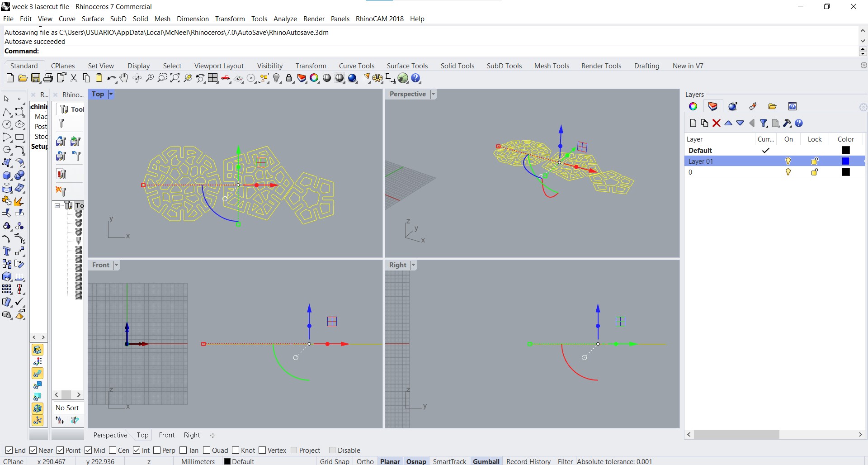This screenshot has width=868, height=465.
Task: Click the red car icon in toolbar
Action: [x=226, y=78]
